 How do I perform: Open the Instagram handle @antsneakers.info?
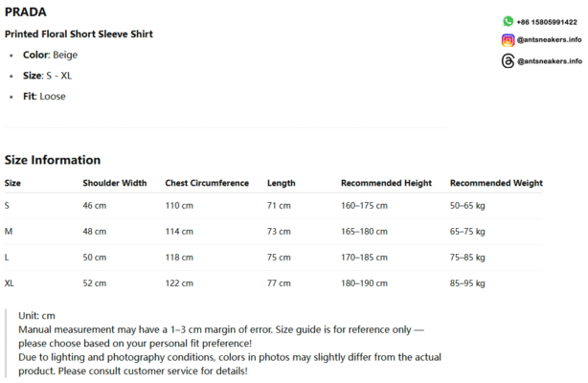click(549, 40)
